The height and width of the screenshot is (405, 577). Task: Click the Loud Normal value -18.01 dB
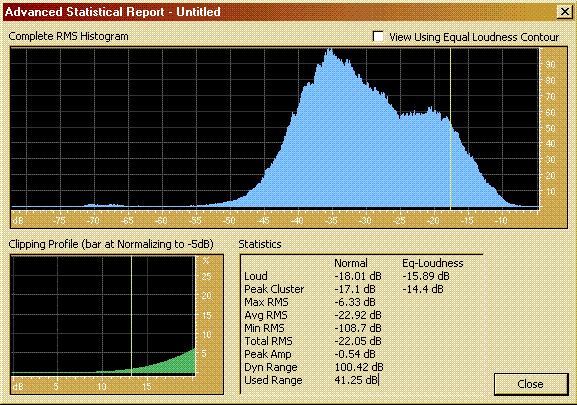click(x=358, y=276)
